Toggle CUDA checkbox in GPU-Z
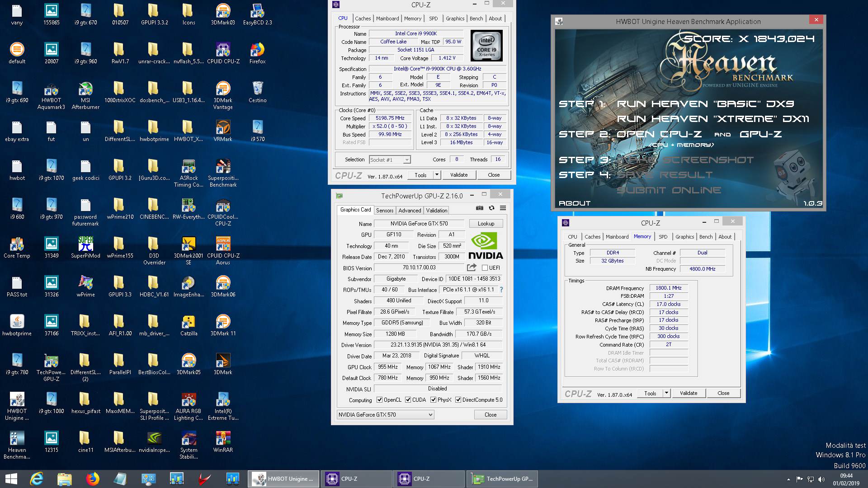868x488 pixels. tap(408, 400)
